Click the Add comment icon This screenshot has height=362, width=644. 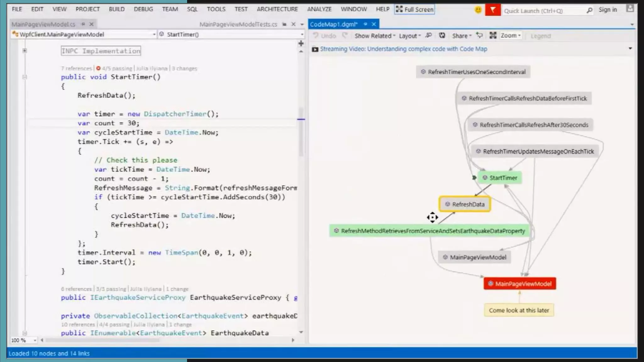point(479,36)
